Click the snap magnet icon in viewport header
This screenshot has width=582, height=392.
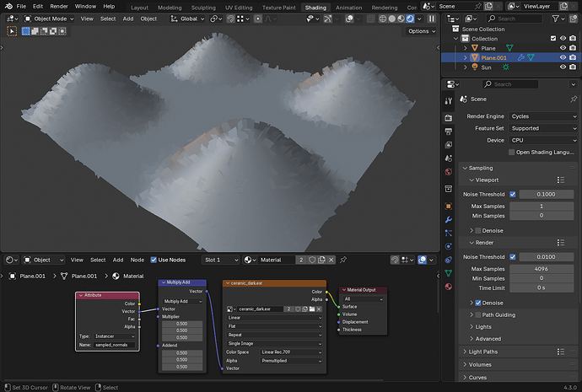[230, 19]
